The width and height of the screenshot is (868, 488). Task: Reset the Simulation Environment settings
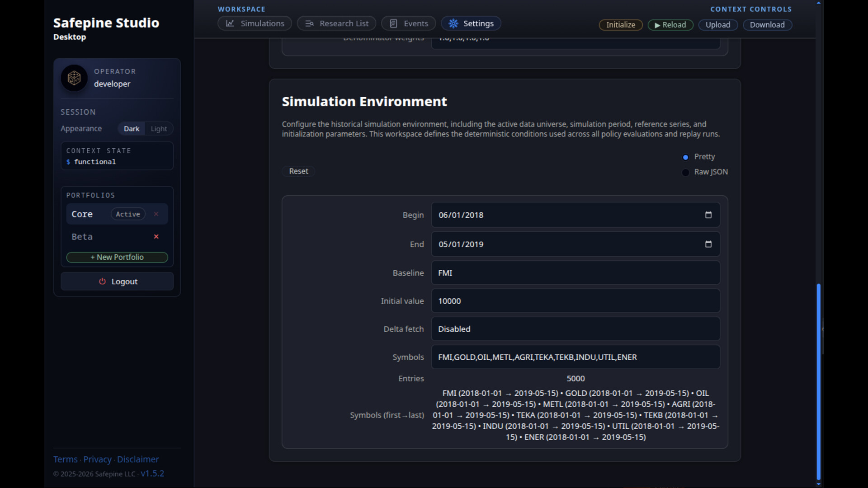[x=298, y=171]
